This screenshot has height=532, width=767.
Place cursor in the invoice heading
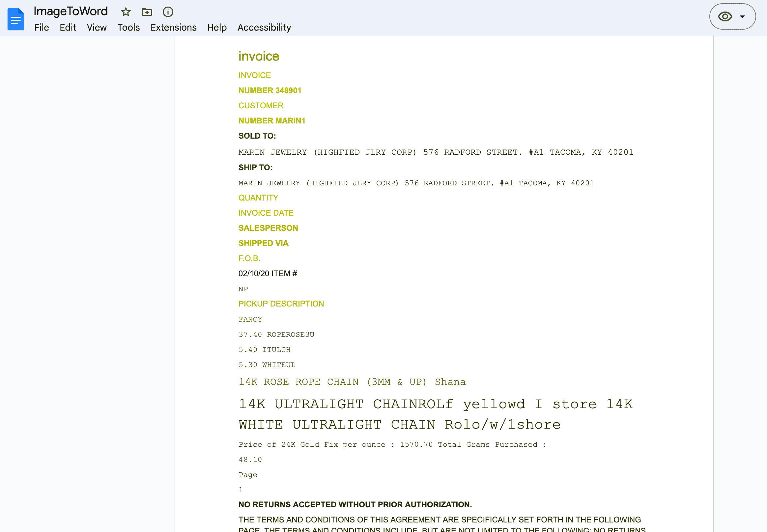pos(259,56)
